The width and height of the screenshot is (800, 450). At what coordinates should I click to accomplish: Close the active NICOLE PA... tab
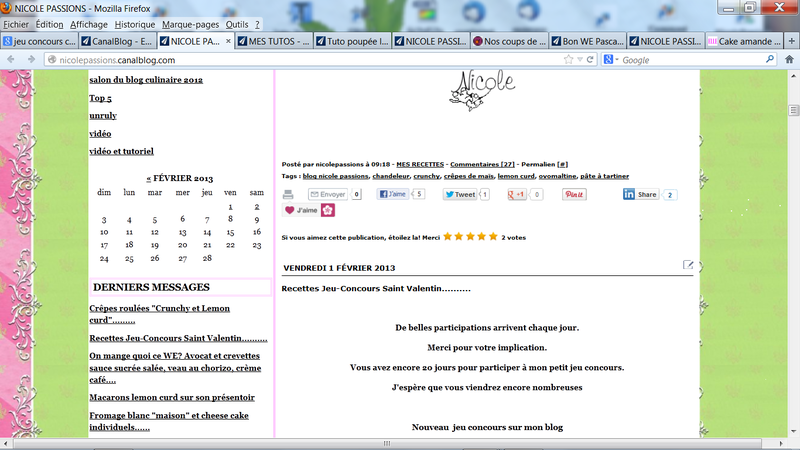(x=228, y=41)
